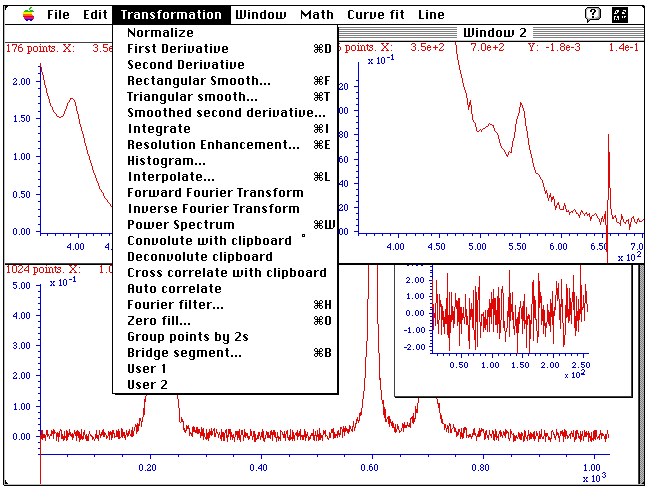Choose Fourier filter... item
This screenshot has height=489, width=649.
pyautogui.click(x=175, y=305)
